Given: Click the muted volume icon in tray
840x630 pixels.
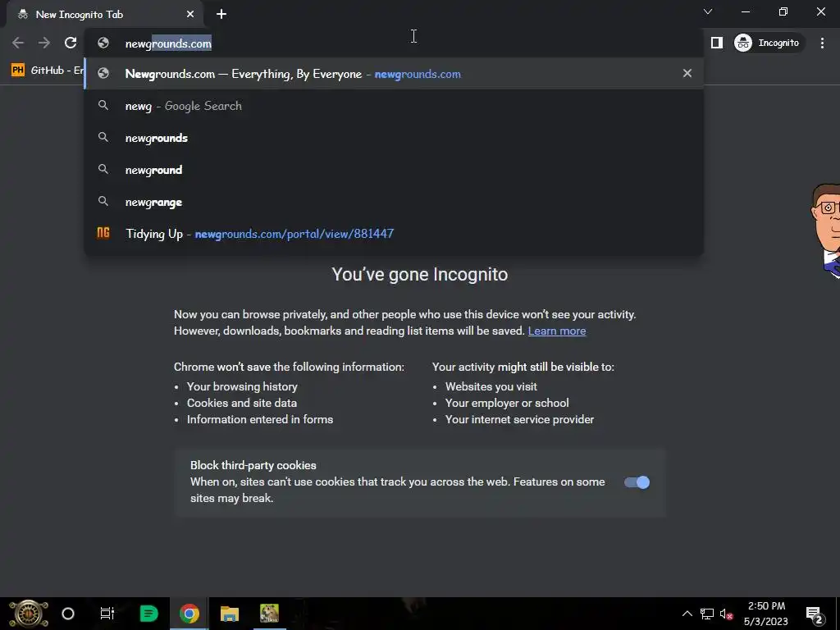Looking at the screenshot, I should (x=727, y=614).
